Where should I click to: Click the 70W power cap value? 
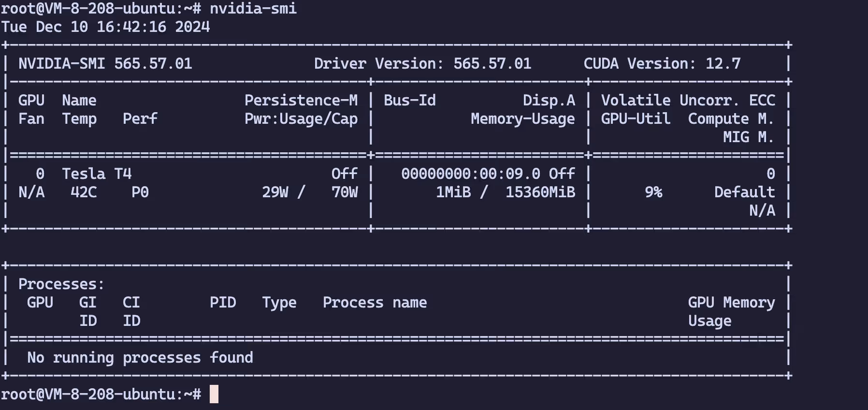(345, 192)
